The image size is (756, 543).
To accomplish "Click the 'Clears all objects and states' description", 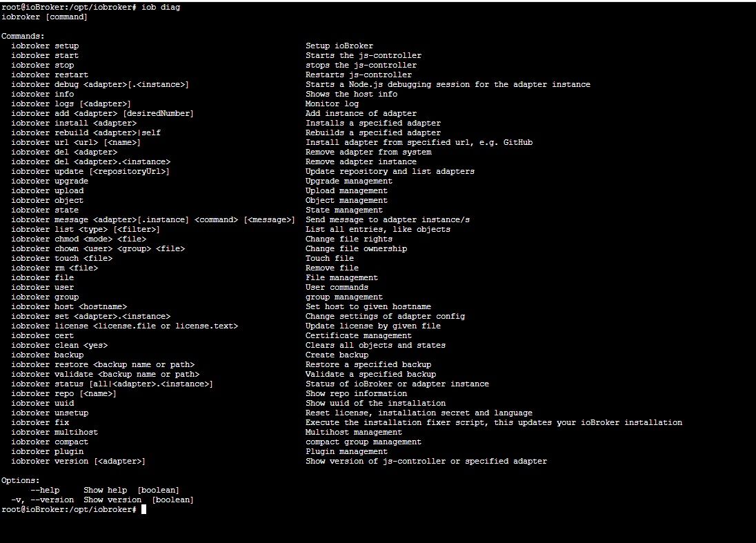I will pyautogui.click(x=375, y=345).
